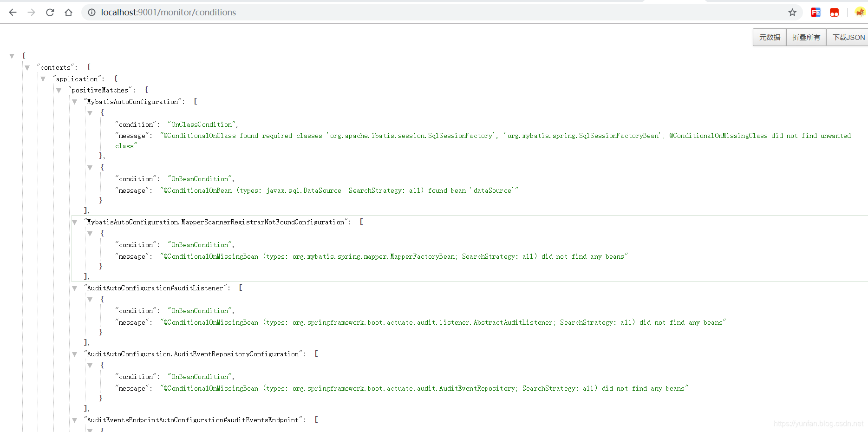Collapse the AuditEventsEndpointAutoConfiguration#auditEventsEndpoint array

click(x=74, y=420)
